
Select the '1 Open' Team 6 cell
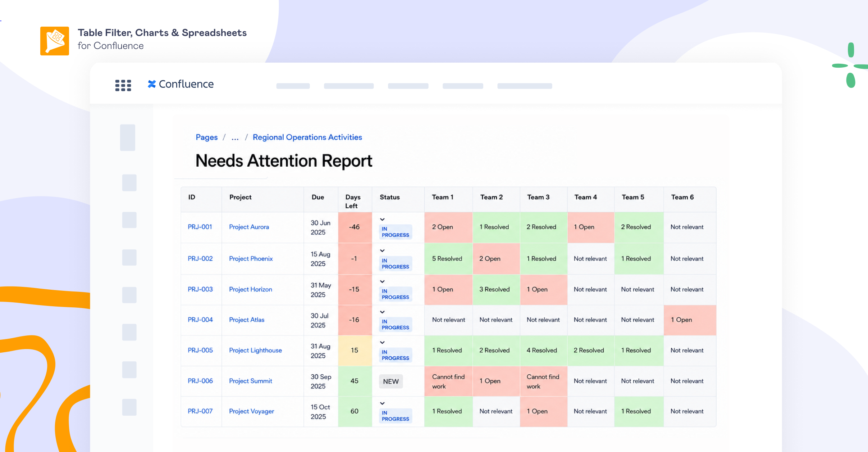coord(690,320)
